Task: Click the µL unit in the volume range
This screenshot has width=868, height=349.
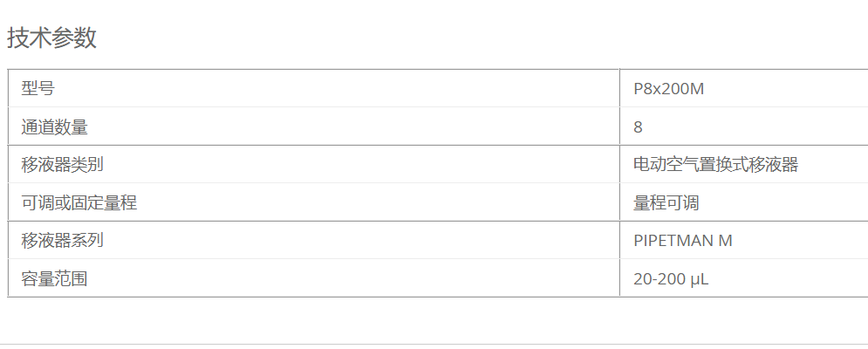Action: (x=700, y=279)
